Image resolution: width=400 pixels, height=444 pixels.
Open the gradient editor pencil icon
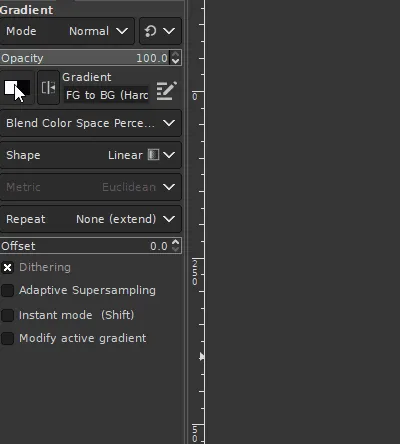pyautogui.click(x=166, y=91)
